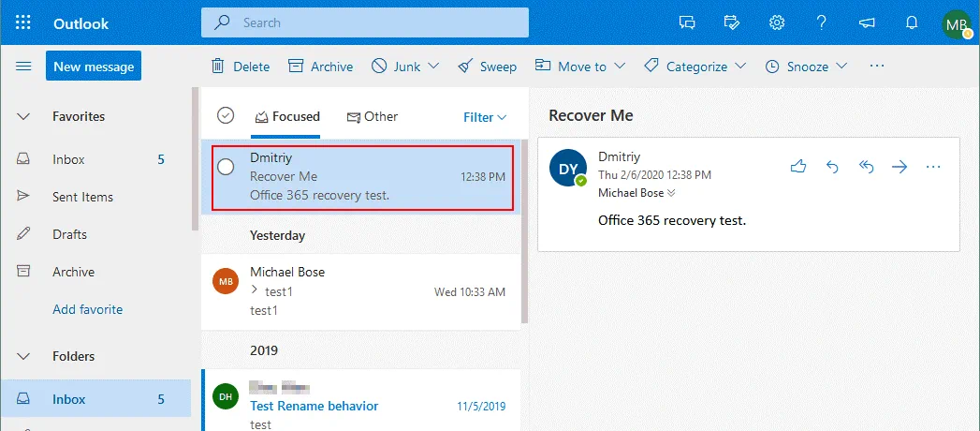
Task: Open the Junk dropdown arrow
Action: click(x=433, y=67)
